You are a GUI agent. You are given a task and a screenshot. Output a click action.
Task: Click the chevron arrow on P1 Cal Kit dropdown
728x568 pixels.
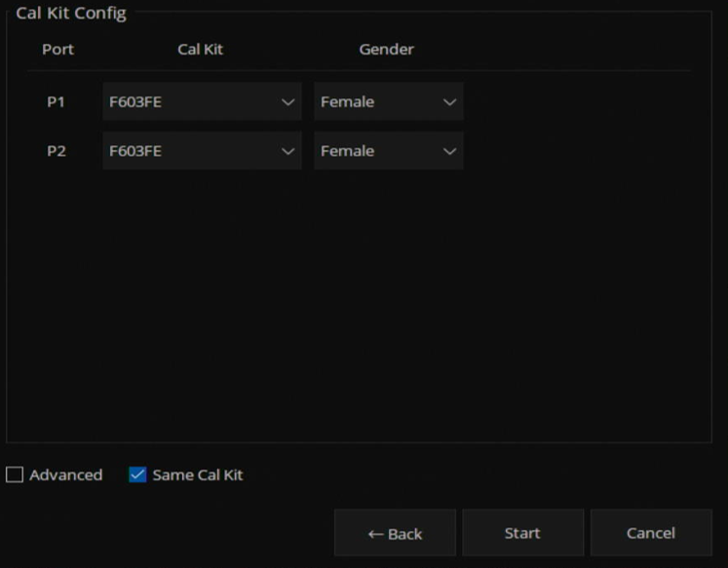(287, 102)
